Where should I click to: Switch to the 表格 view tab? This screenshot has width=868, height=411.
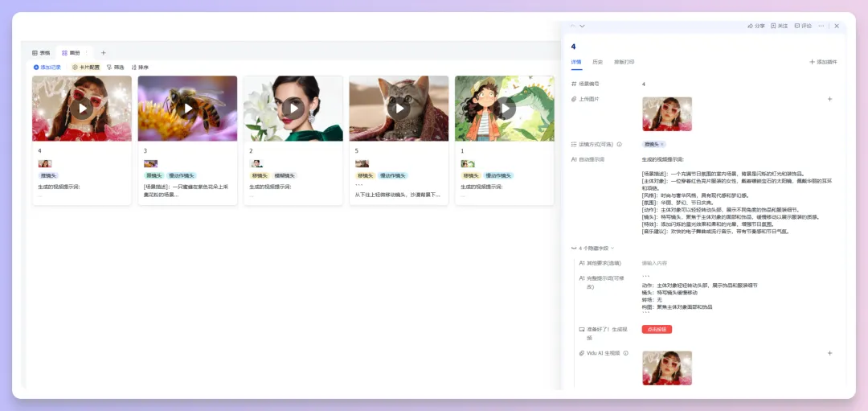pos(41,52)
